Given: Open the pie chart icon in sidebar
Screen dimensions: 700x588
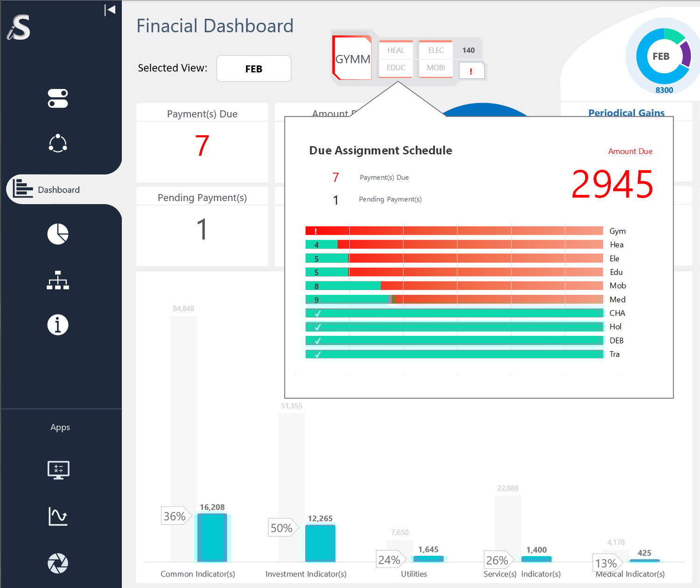Looking at the screenshot, I should 58,234.
